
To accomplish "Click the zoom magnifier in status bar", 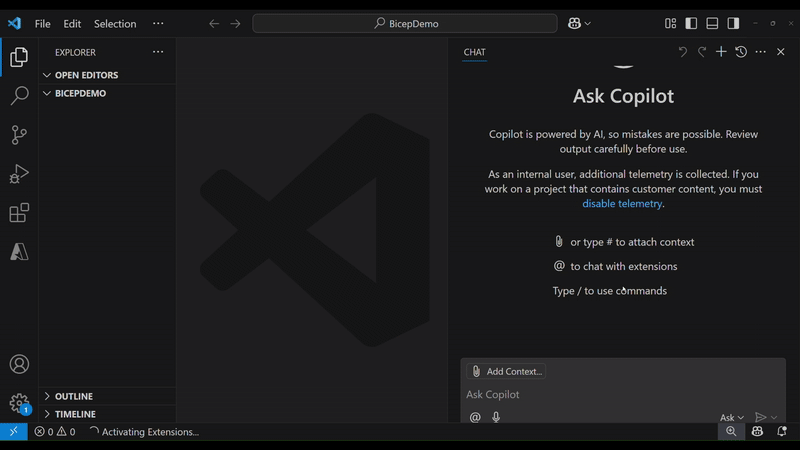I will [731, 432].
